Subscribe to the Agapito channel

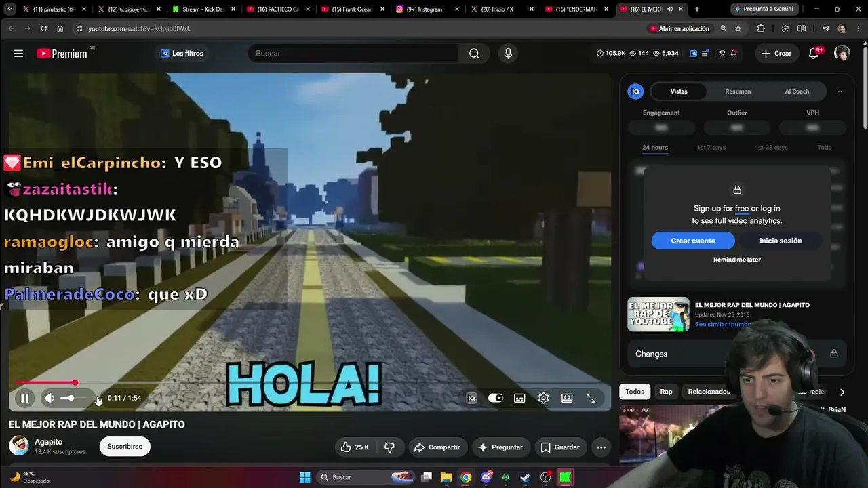pyautogui.click(x=125, y=446)
